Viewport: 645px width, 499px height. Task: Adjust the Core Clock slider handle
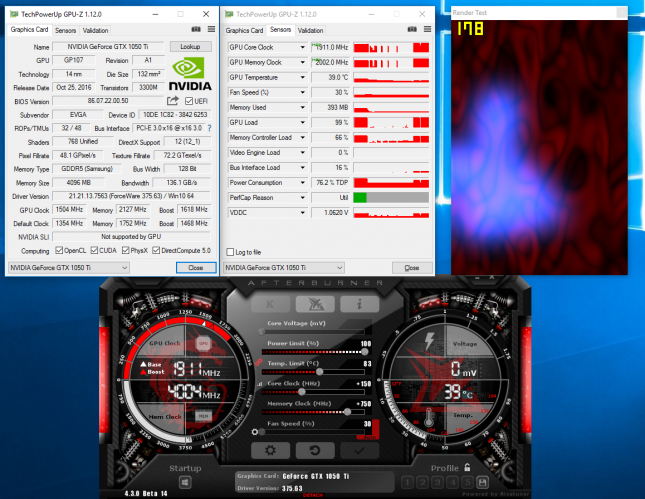(302, 392)
